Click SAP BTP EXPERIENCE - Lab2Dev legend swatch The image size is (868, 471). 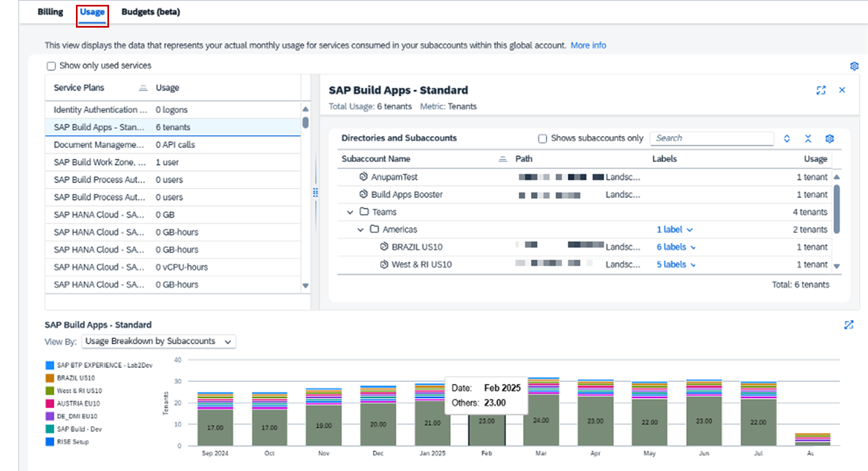click(x=50, y=365)
